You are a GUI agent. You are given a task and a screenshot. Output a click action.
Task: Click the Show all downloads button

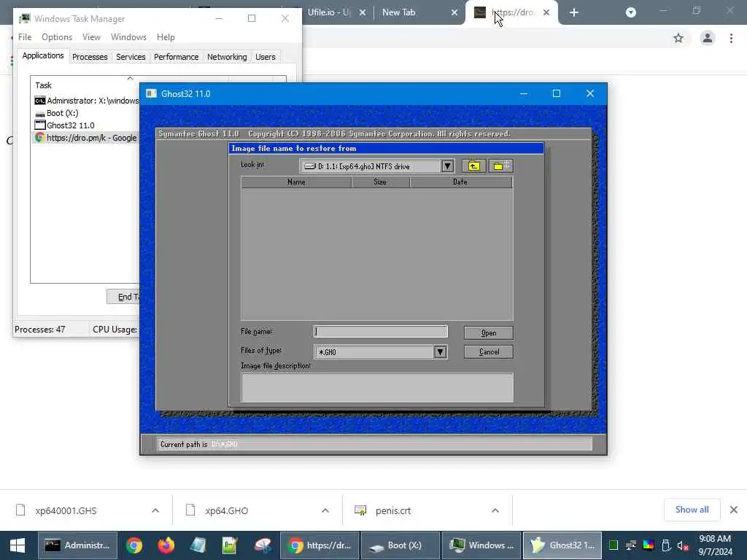692,510
